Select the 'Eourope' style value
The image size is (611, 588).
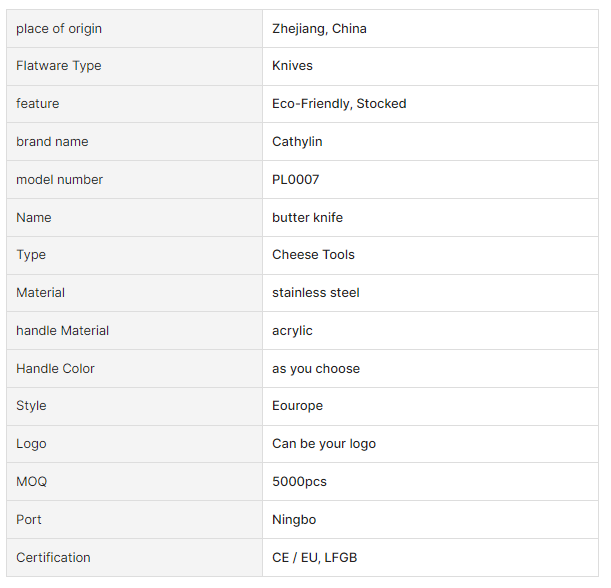pos(298,406)
